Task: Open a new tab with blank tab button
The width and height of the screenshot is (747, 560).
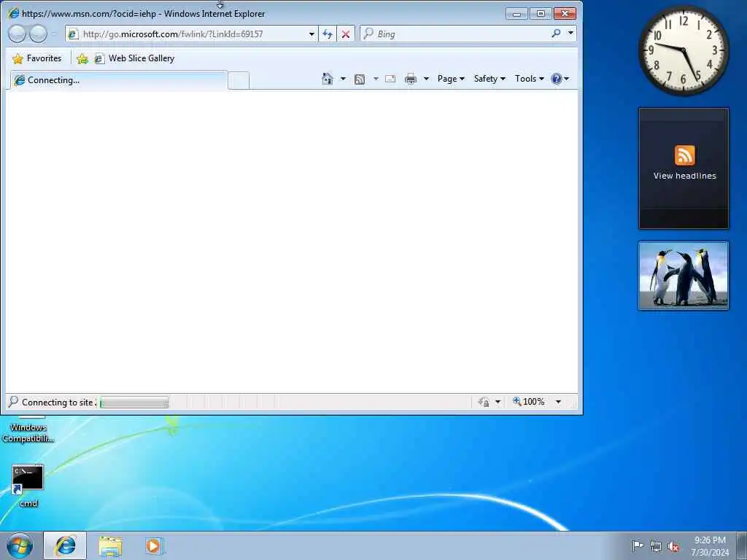Action: [x=239, y=80]
